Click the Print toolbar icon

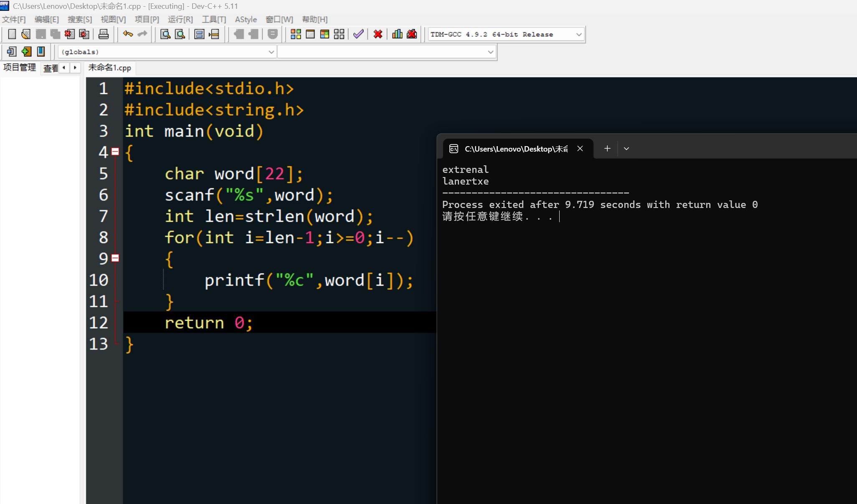point(103,34)
